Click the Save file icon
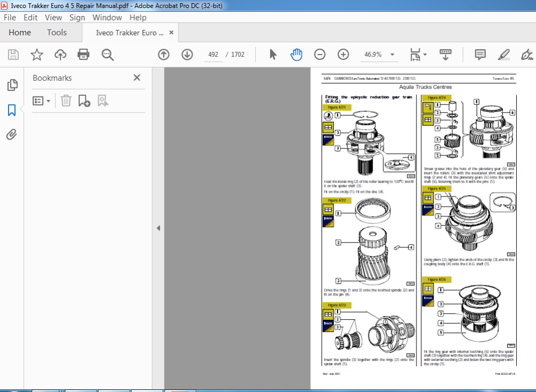Screen dimensions: 536x392 (13, 55)
